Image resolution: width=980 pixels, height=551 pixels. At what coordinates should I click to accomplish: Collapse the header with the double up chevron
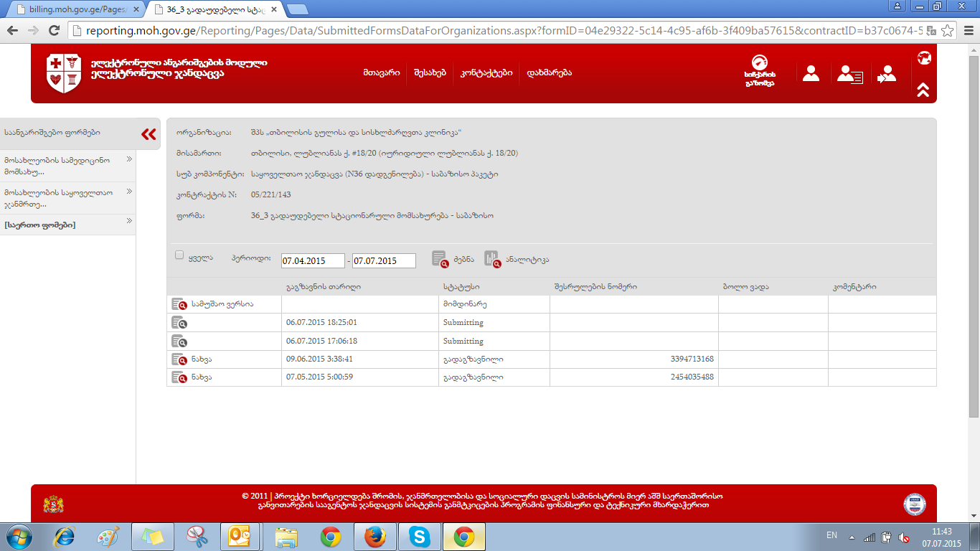pyautogui.click(x=923, y=90)
